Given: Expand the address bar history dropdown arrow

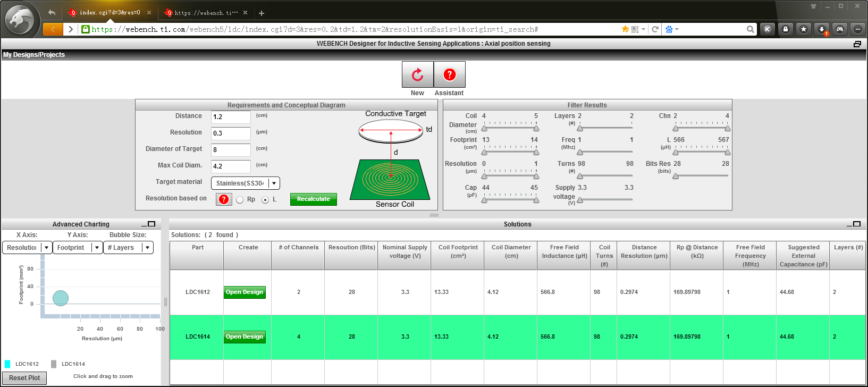Looking at the screenshot, I should [x=643, y=29].
